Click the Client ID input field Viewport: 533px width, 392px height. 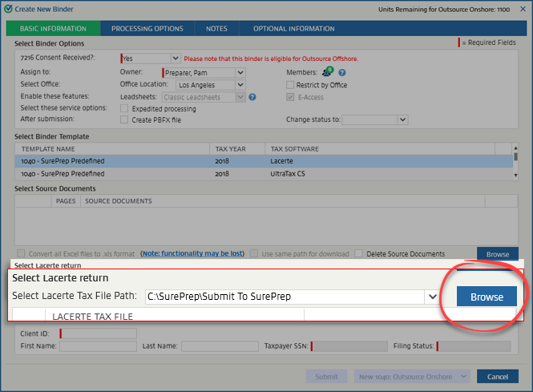coord(99,333)
